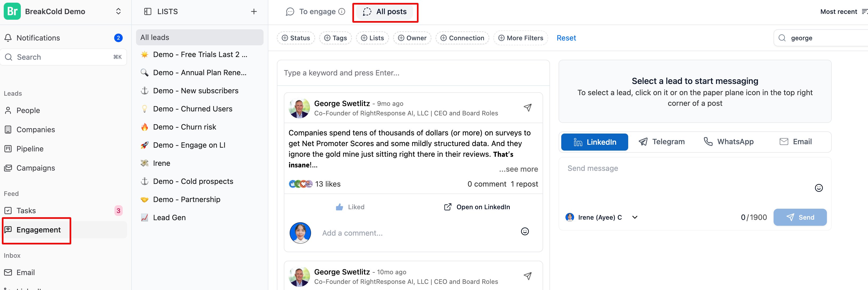Open the Status filter
Image resolution: width=868 pixels, height=290 pixels.
pyautogui.click(x=296, y=38)
